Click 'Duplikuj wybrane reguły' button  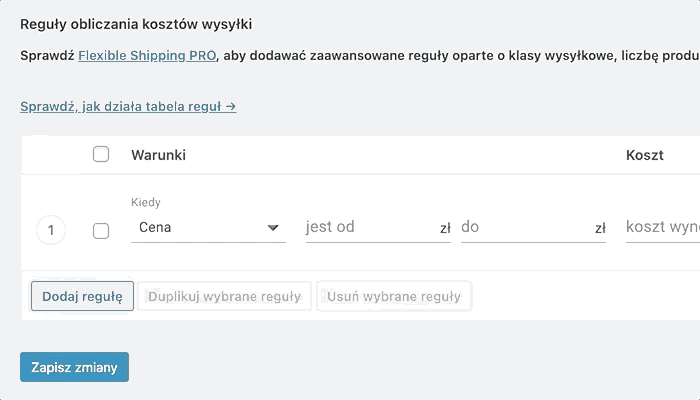coord(224,296)
